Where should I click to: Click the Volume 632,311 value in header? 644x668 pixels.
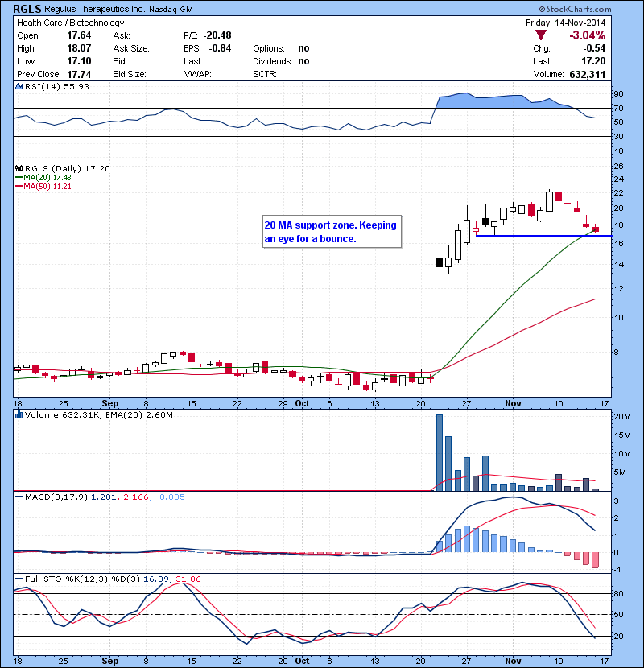(x=588, y=75)
